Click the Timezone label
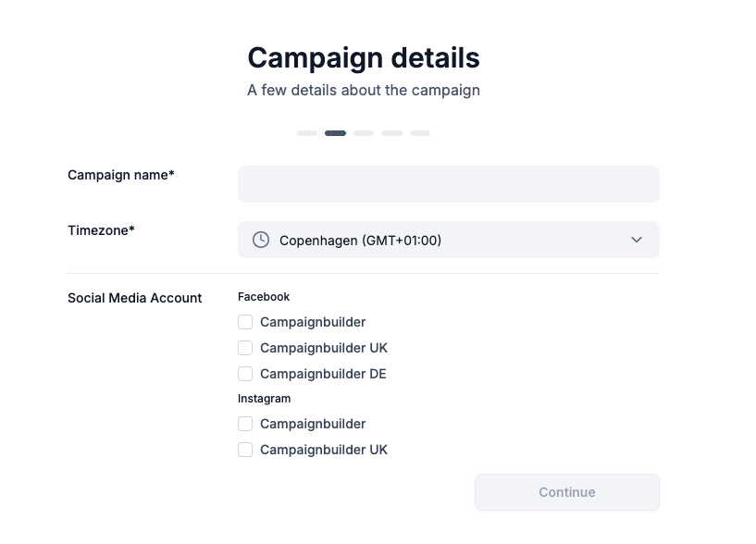The width and height of the screenshot is (756, 544). [101, 230]
